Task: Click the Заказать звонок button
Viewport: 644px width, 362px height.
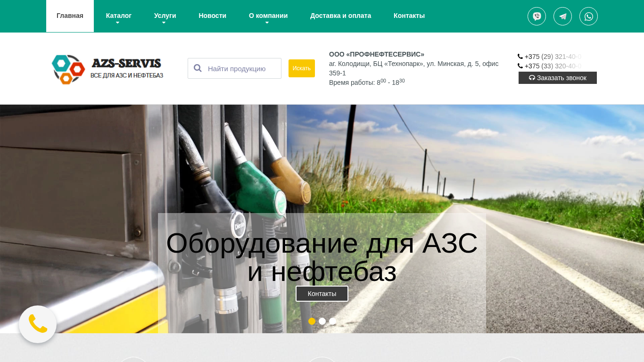Action: tap(558, 78)
